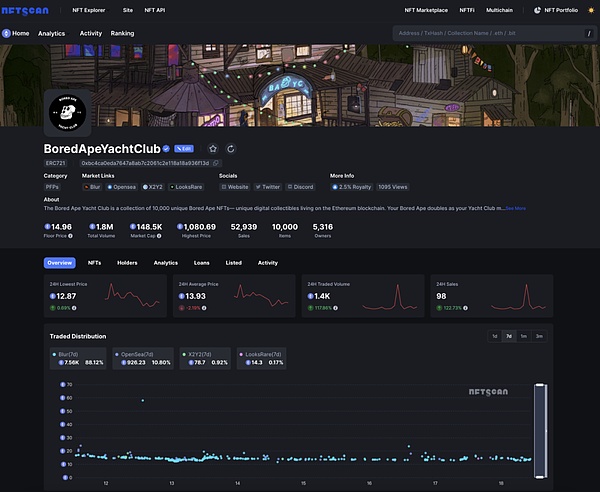Favorite the collection with the star icon
This screenshot has height=492, width=600.
tap(212, 148)
